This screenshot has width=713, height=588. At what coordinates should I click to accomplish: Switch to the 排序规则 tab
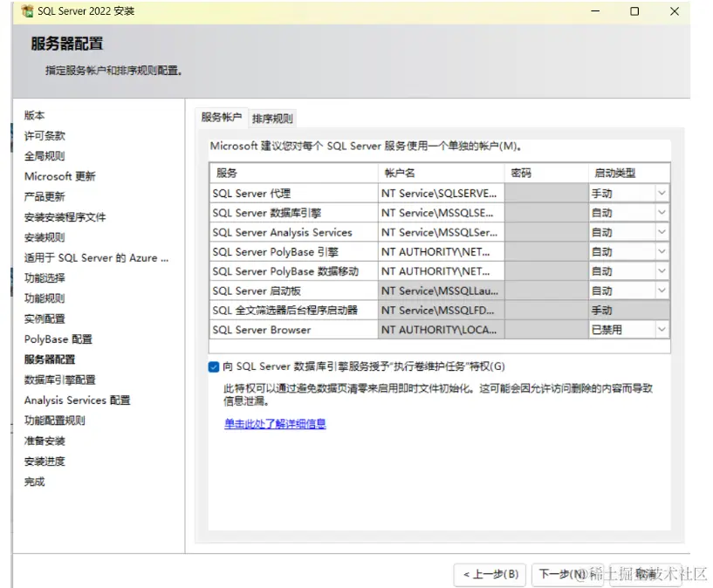[272, 119]
